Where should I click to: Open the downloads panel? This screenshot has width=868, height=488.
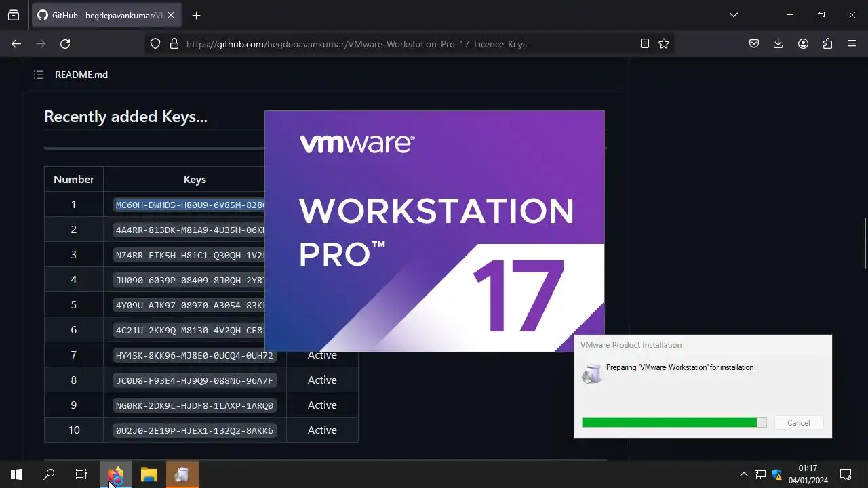778,43
